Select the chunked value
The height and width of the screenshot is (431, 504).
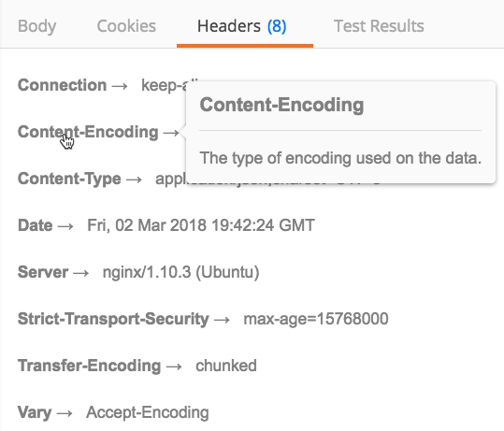tap(226, 366)
